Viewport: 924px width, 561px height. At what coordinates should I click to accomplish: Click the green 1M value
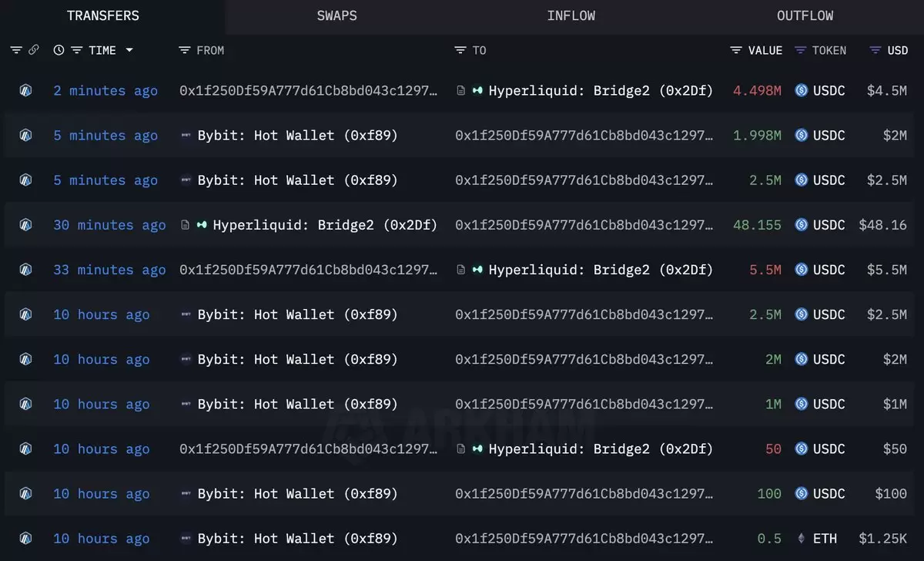[773, 405]
